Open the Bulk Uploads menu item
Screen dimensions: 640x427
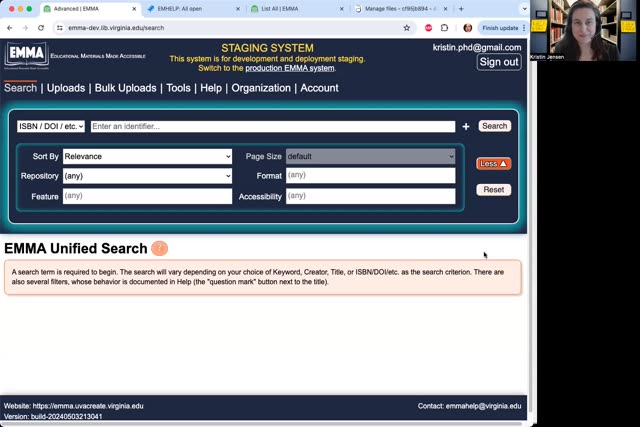coord(125,88)
